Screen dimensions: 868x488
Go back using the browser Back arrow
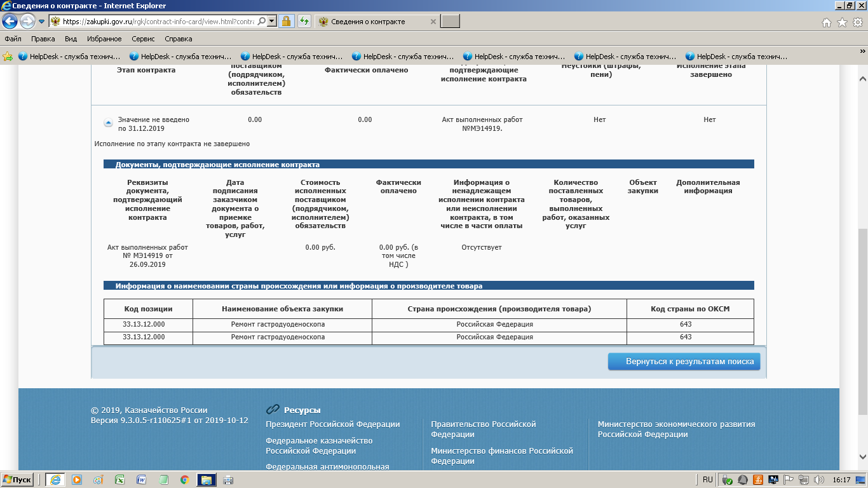(10, 22)
